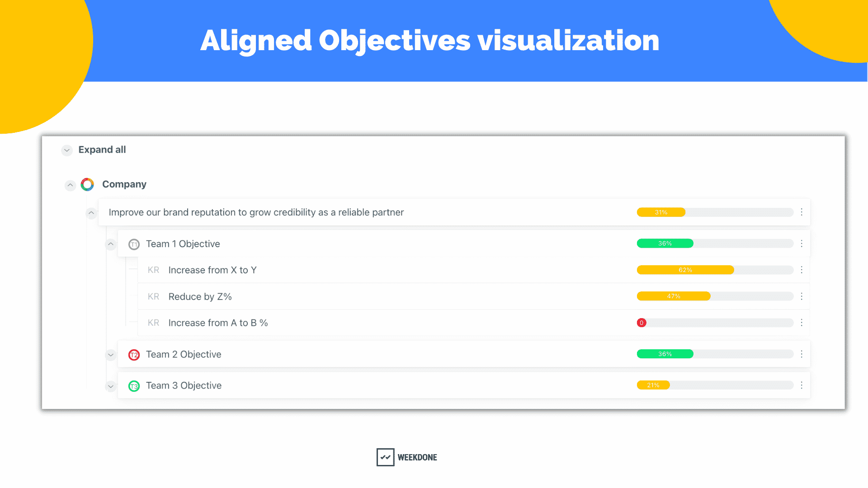Click the Expand all chevron toggle
The image size is (868, 488).
pos(67,150)
